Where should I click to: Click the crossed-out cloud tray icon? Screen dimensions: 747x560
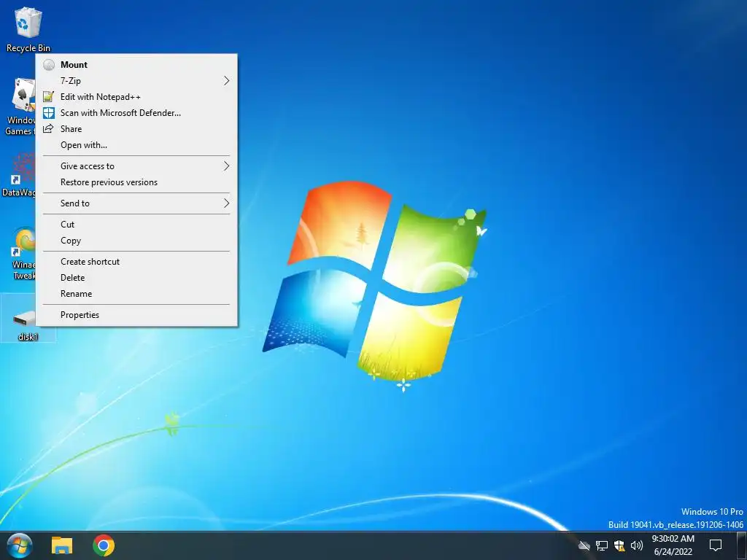click(584, 545)
